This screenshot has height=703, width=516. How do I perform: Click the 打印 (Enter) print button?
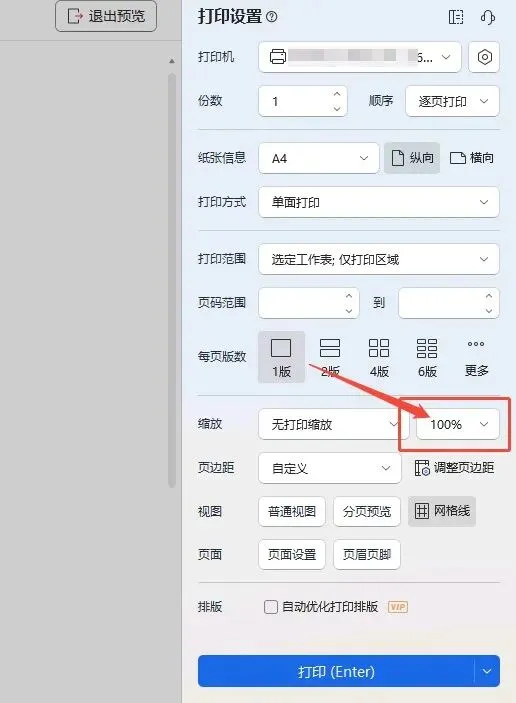tap(336, 671)
